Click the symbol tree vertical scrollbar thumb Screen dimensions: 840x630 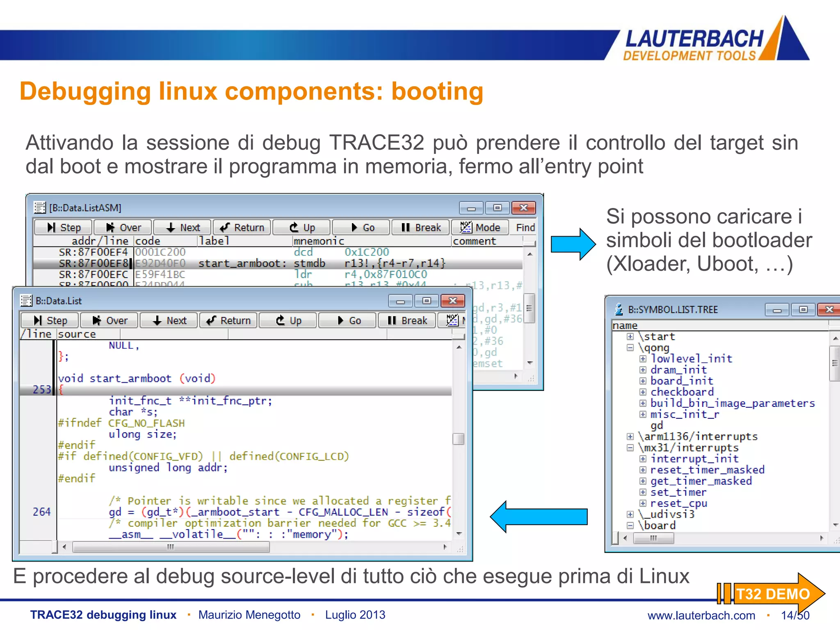pos(834,363)
